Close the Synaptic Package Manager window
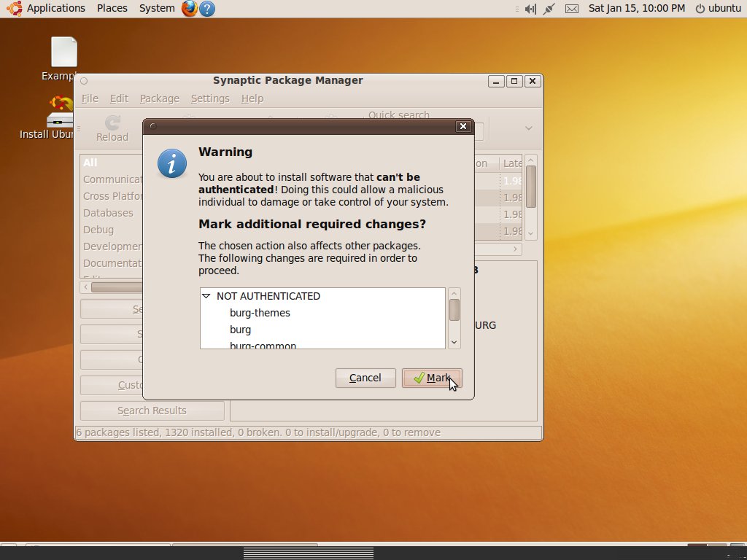The image size is (747, 560). [x=532, y=81]
